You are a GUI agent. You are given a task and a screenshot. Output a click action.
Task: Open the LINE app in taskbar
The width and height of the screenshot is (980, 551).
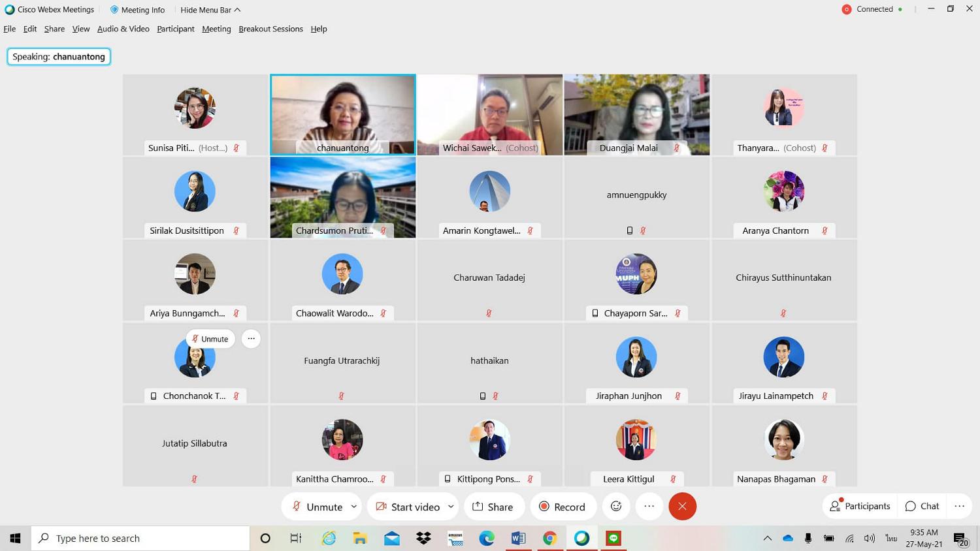(x=613, y=538)
